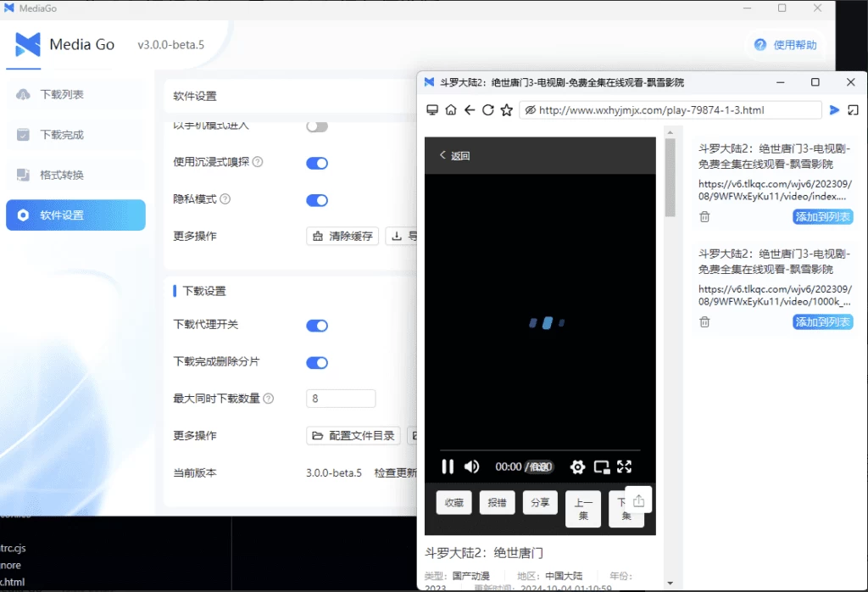Switch off 下载完成删除分片
Screen dimensions: 868x592
(x=317, y=363)
